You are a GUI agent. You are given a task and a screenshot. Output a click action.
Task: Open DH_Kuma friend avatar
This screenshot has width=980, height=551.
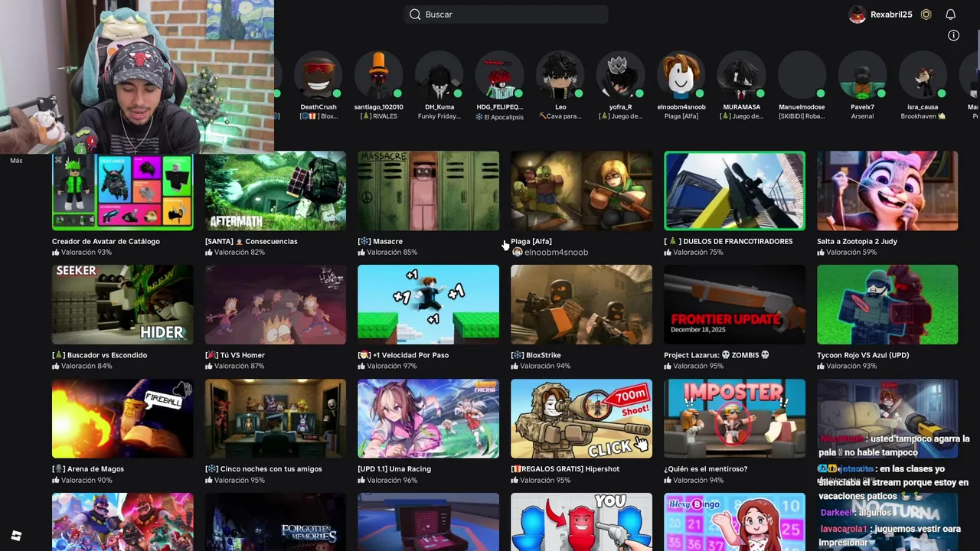[x=439, y=75]
